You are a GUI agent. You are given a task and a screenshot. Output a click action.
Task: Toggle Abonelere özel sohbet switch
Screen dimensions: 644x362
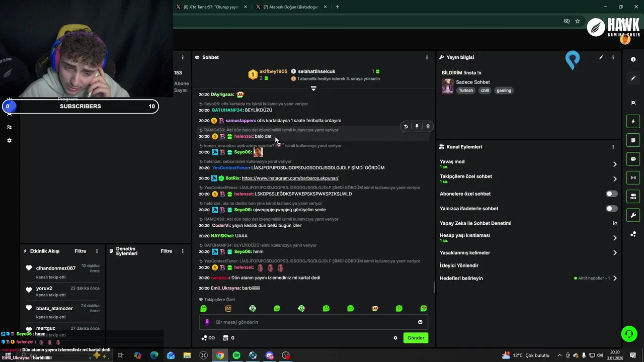(x=611, y=194)
